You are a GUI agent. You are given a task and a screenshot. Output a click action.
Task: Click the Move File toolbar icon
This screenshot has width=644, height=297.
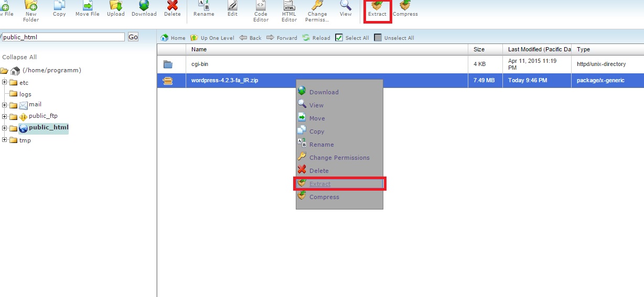pos(87,6)
